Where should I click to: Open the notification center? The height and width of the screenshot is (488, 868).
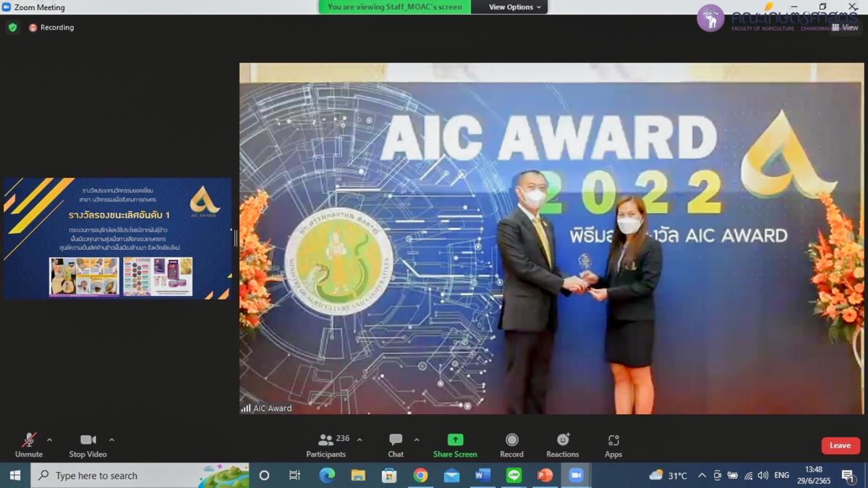point(848,476)
